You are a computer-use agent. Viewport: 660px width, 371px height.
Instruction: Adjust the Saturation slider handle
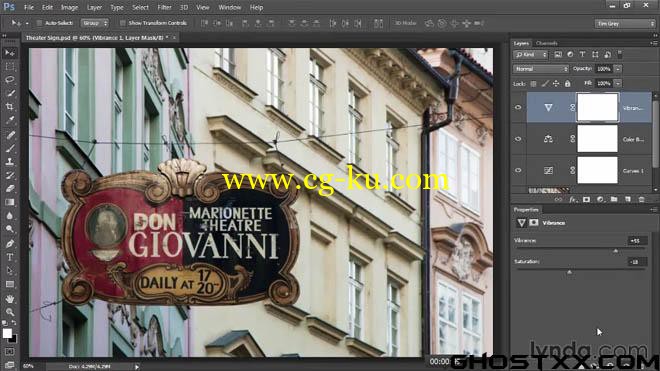(569, 272)
